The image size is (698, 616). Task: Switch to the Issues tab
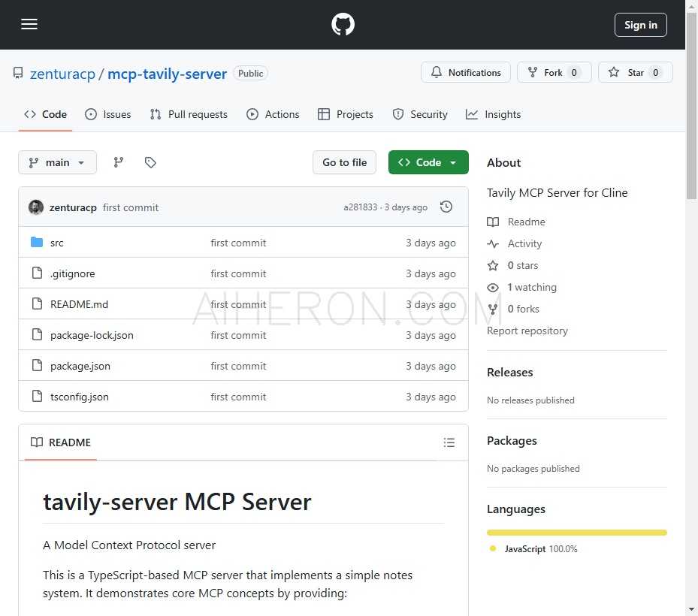pos(107,114)
